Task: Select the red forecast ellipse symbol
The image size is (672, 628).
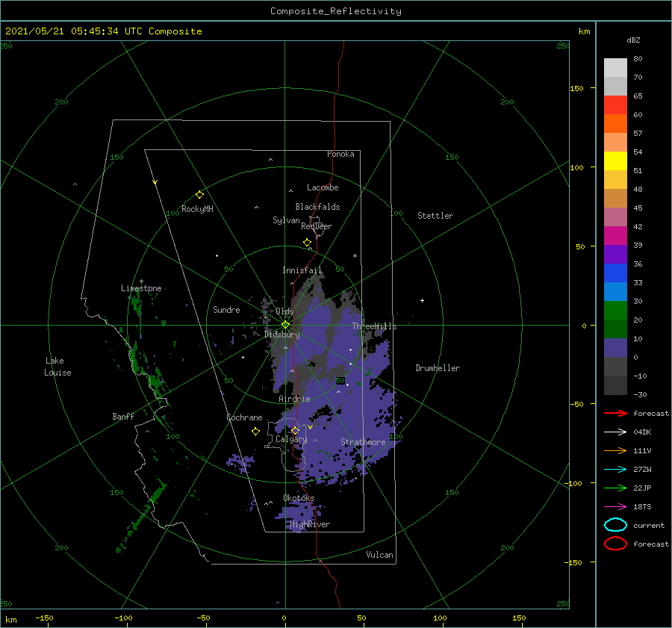Action: point(615,544)
